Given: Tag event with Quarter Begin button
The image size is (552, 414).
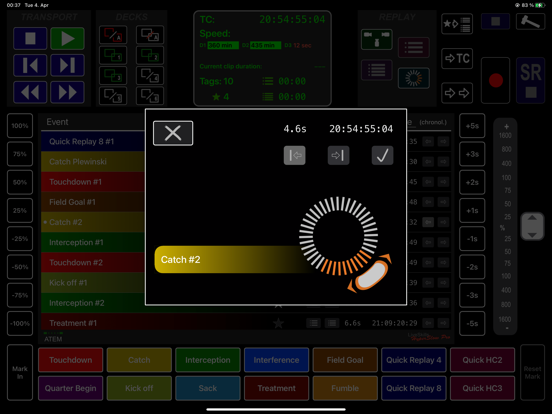Looking at the screenshot, I should tap(70, 388).
